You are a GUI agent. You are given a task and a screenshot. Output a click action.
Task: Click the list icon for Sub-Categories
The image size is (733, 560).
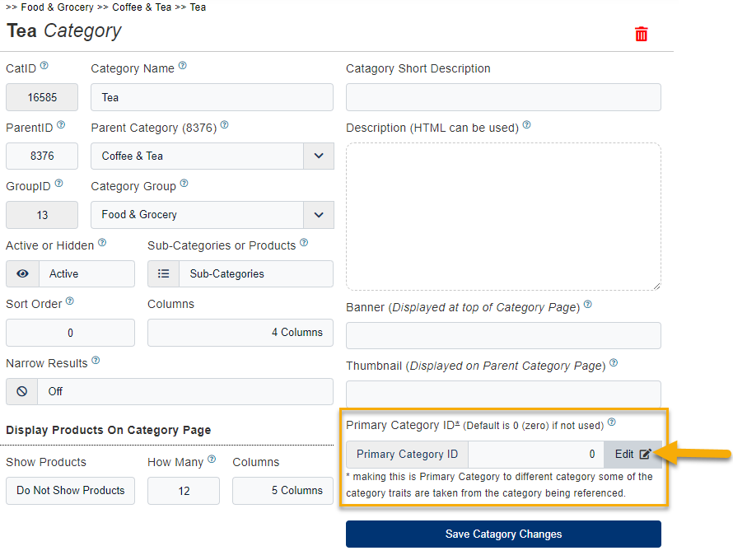click(x=163, y=274)
